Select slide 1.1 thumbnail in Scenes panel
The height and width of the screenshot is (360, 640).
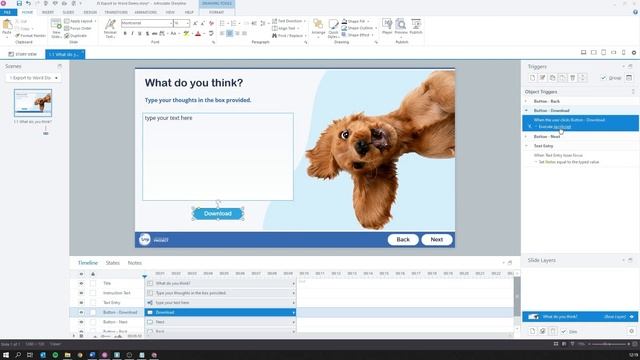click(x=33, y=103)
